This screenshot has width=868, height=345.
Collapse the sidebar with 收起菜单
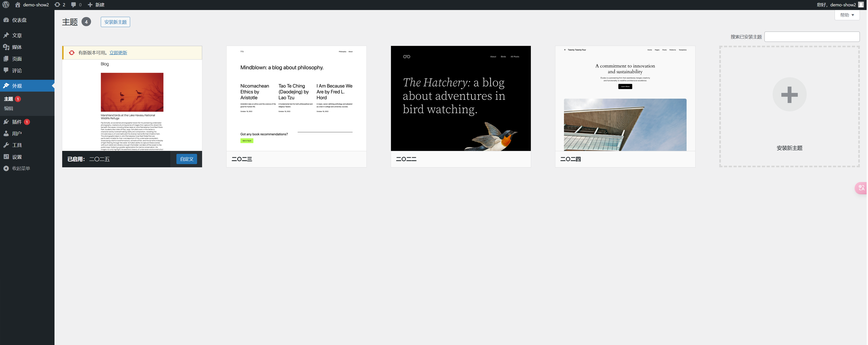21,168
